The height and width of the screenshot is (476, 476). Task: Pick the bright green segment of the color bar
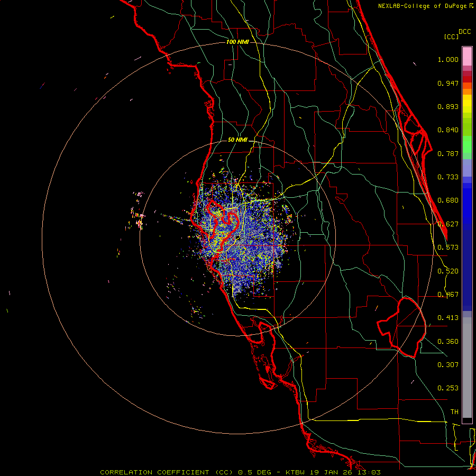click(x=467, y=144)
